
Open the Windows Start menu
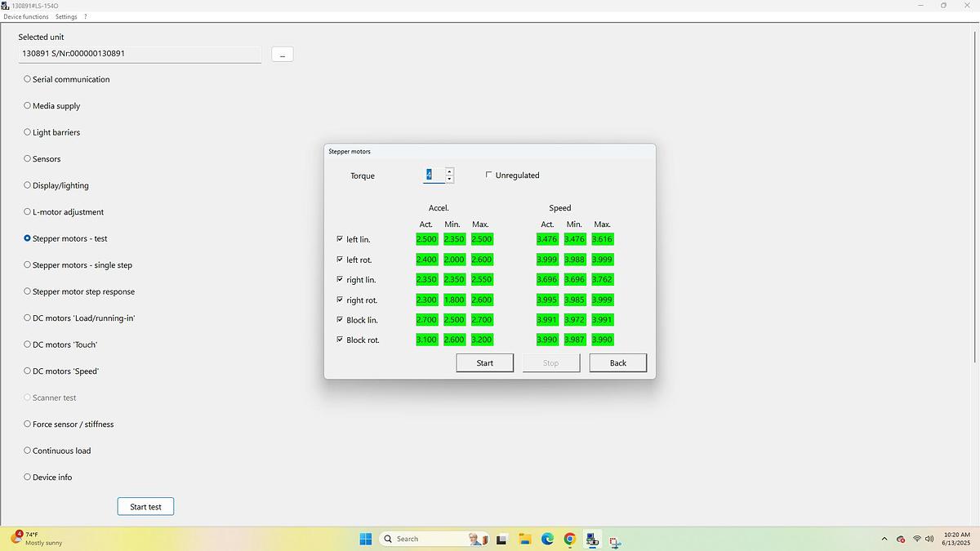365,539
